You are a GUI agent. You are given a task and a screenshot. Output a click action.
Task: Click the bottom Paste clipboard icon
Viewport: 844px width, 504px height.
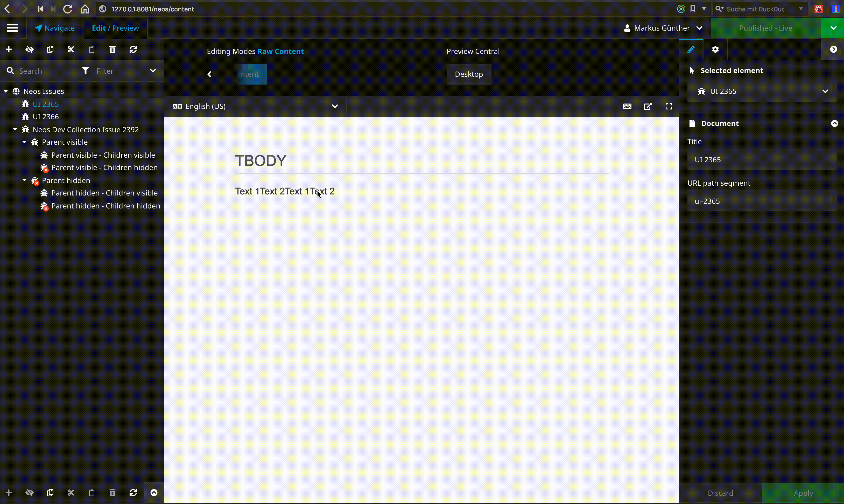pyautogui.click(x=92, y=493)
